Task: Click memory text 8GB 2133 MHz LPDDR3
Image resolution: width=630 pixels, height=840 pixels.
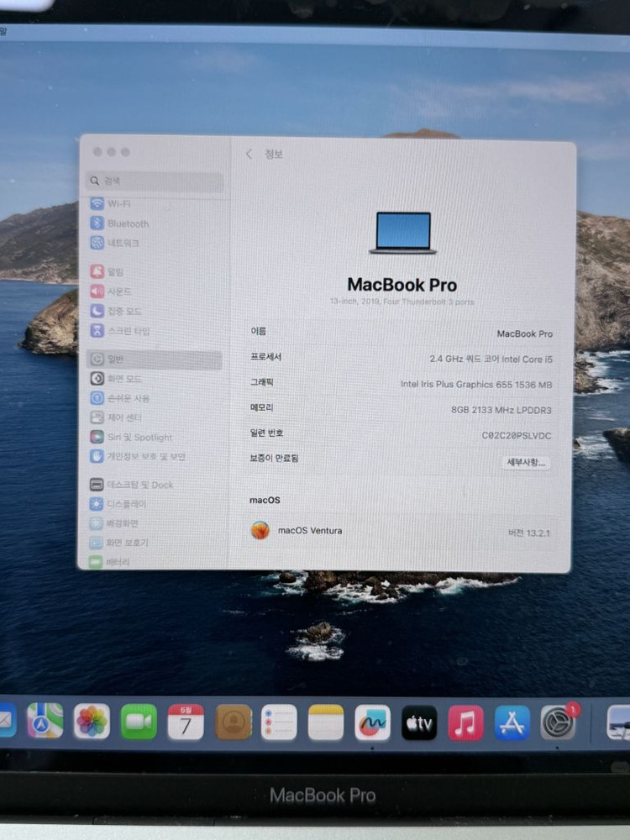Action: pos(501,410)
